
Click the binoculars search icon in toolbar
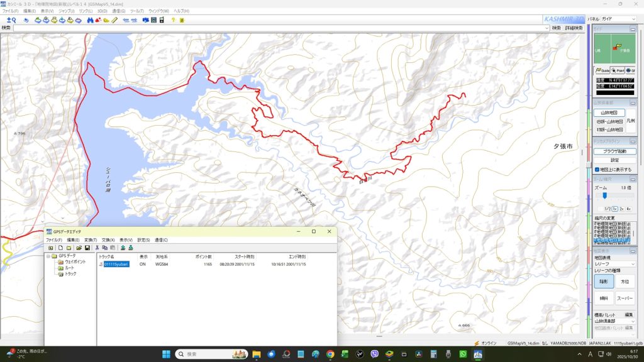pos(91,20)
